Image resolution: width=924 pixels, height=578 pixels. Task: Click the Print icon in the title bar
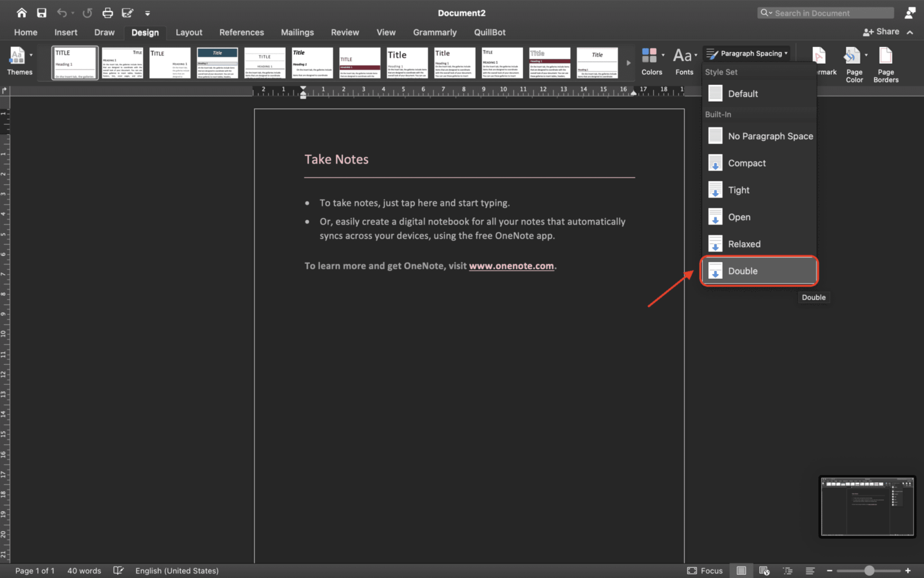pos(107,12)
